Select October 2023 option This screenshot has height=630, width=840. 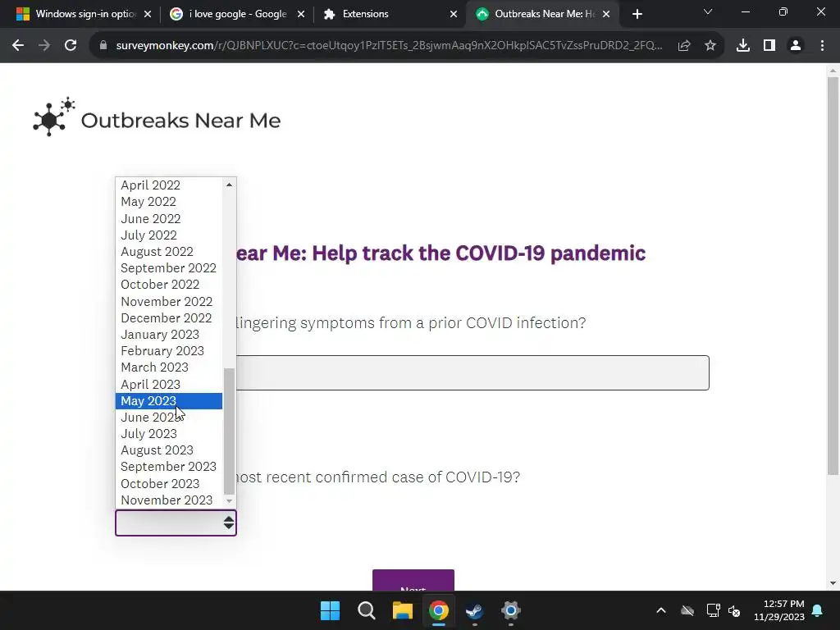169,484
